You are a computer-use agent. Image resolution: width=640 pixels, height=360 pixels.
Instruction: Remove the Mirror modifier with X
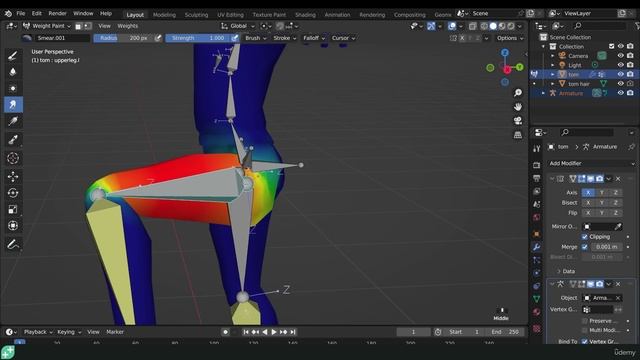click(618, 179)
